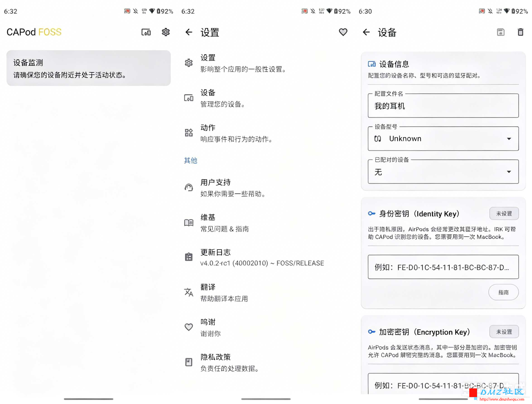Click devices icon beside 设备 row

coord(189,98)
